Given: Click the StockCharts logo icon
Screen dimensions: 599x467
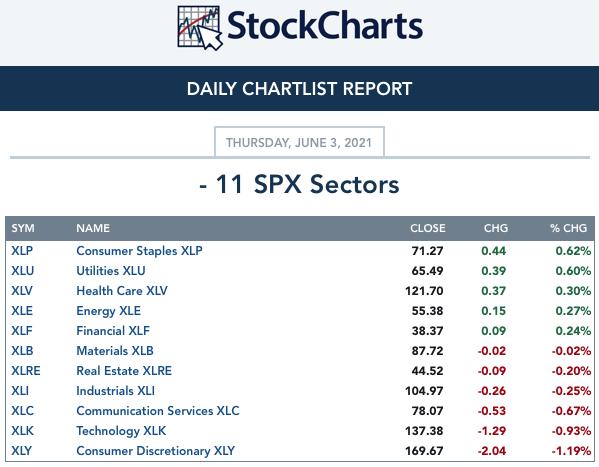Looking at the screenshot, I should pyautogui.click(x=200, y=28).
